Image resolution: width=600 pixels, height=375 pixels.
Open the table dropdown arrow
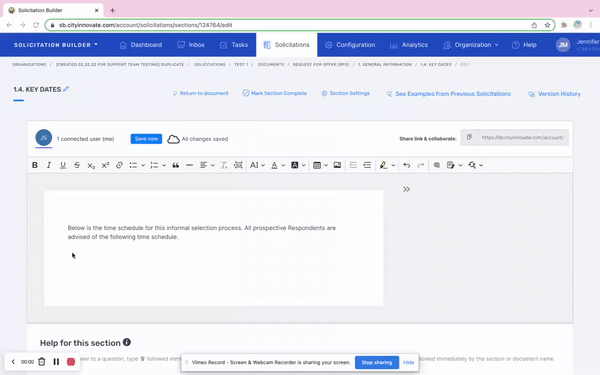tap(326, 165)
